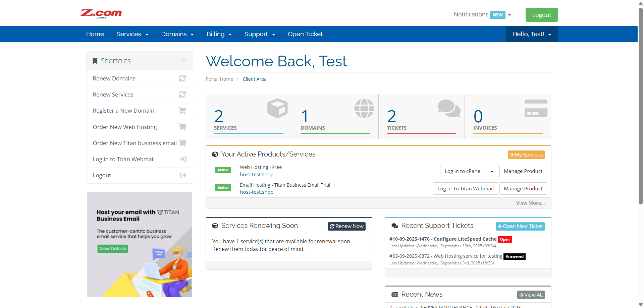Image resolution: width=644 pixels, height=308 pixels.
Task: Click View All in Recent News
Action: (x=531, y=295)
